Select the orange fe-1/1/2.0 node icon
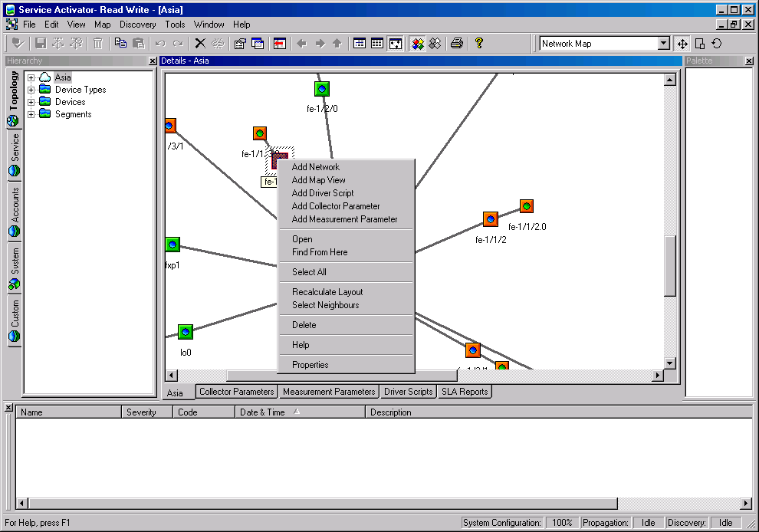This screenshot has width=759, height=532. point(527,206)
